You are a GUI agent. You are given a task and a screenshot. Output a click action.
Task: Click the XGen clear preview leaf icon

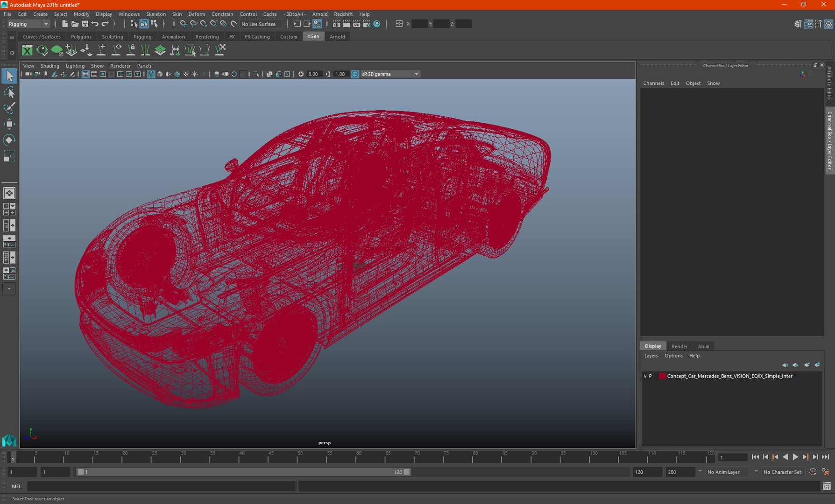(57, 50)
